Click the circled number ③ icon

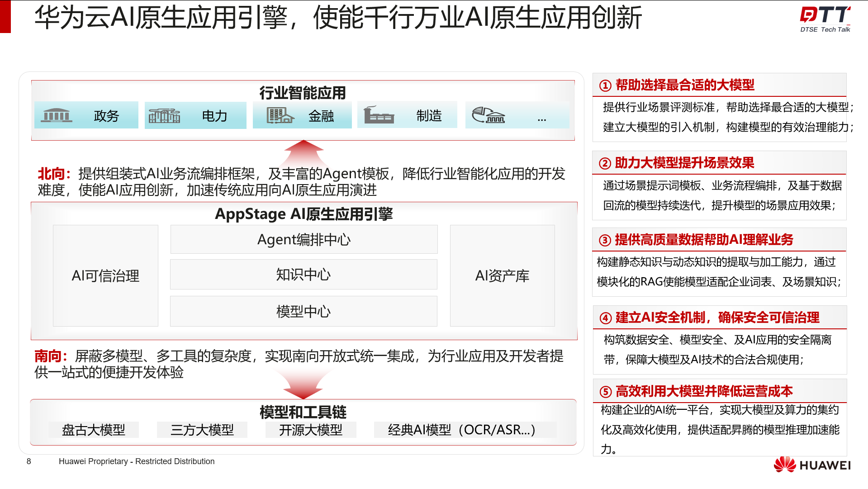[x=605, y=240]
